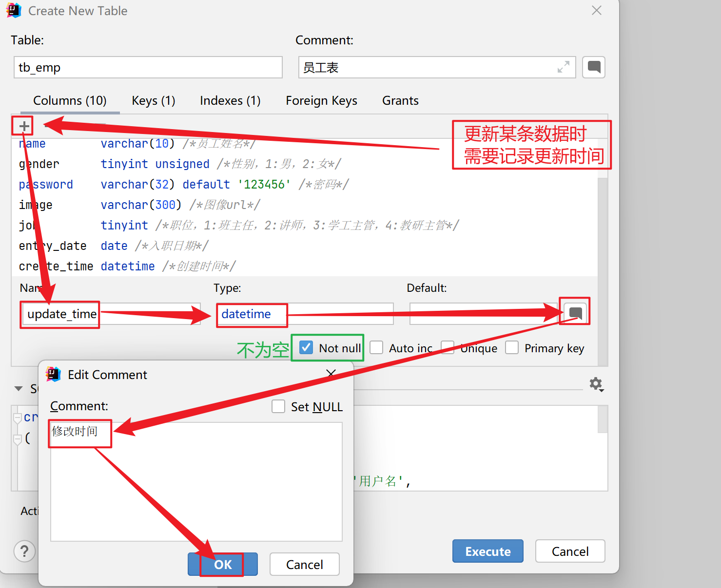Expand the table comment field with arrows icon
721x588 pixels.
(564, 67)
